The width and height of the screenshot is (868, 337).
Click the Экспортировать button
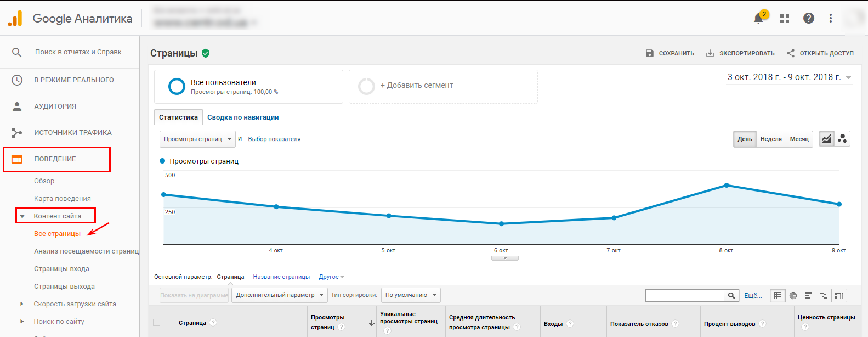coord(740,53)
